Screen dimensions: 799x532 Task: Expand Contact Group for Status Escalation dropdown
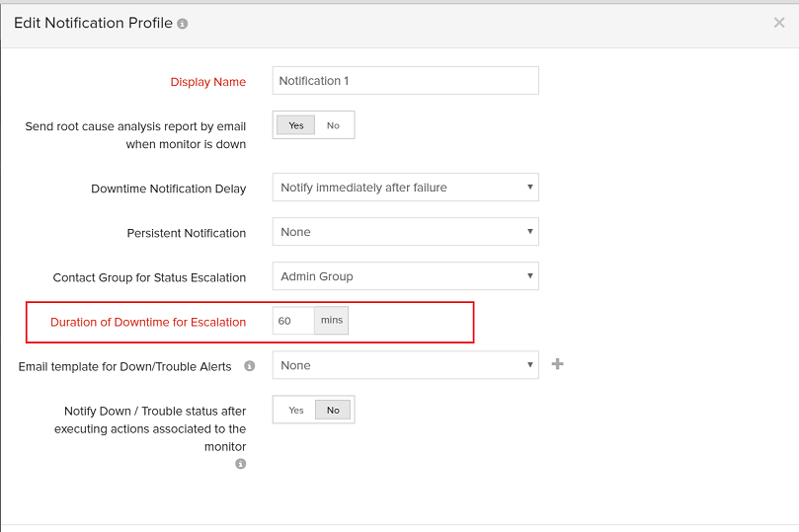coord(405,276)
